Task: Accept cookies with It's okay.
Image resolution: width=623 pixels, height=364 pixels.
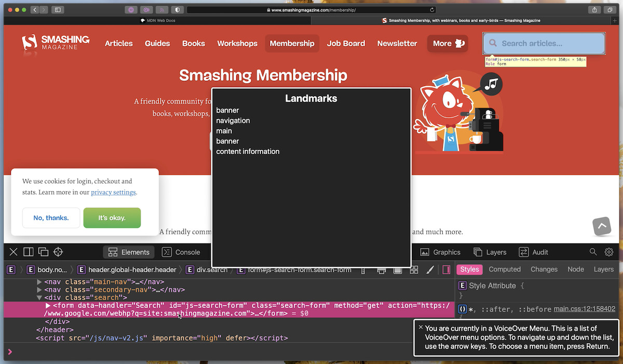Action: [x=112, y=218]
